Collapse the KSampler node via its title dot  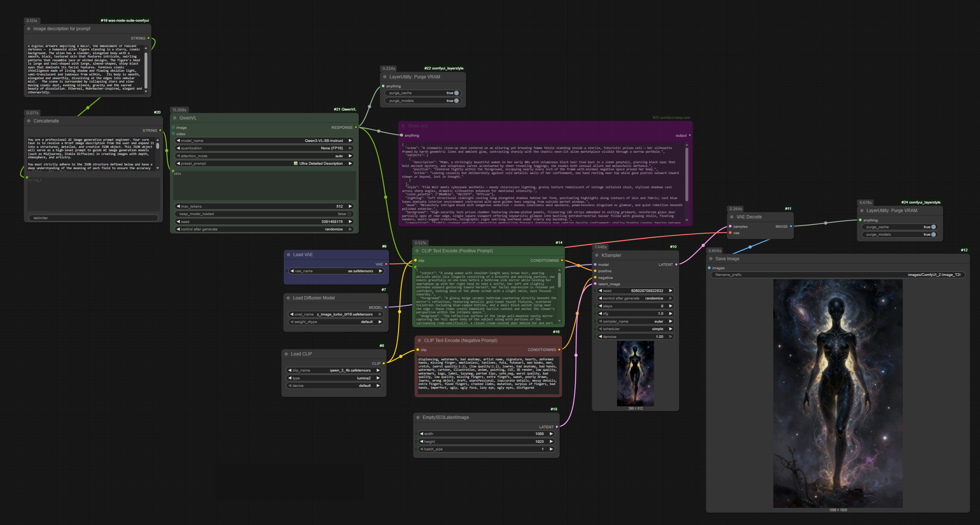click(x=597, y=255)
